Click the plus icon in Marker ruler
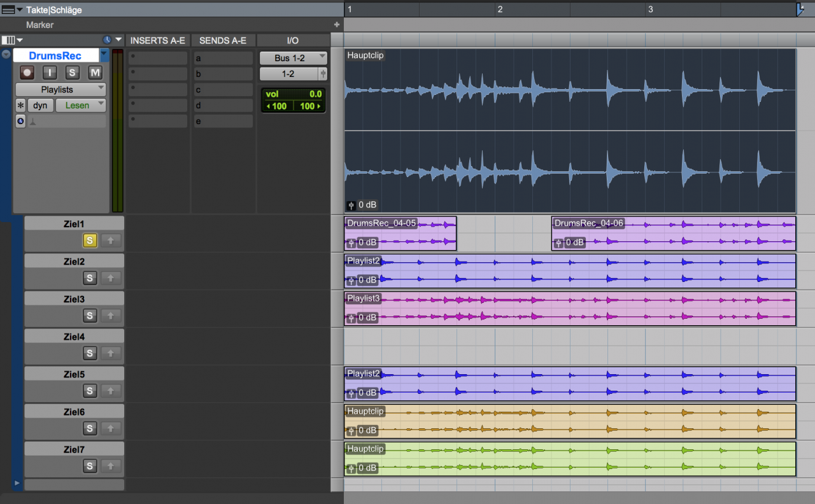The image size is (815, 504). click(337, 25)
